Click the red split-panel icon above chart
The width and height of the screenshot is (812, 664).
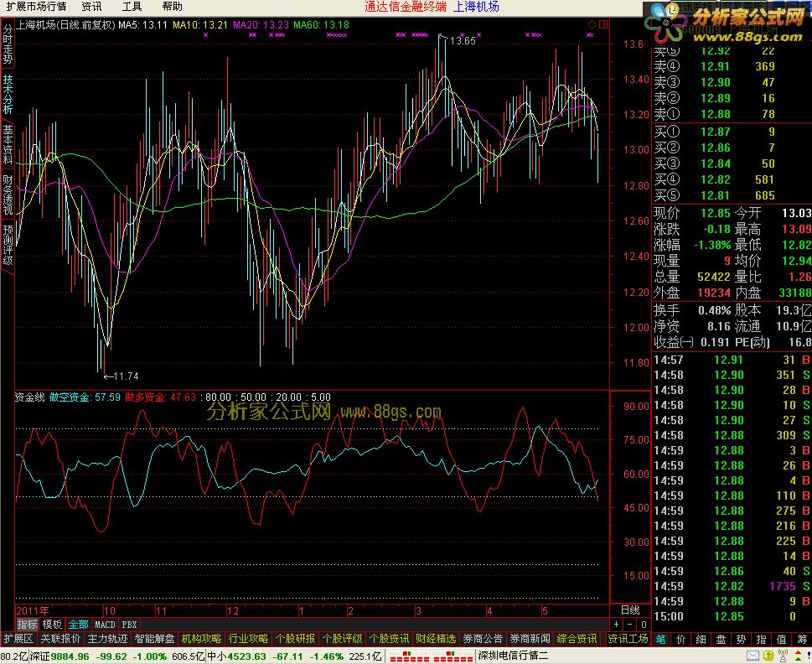tap(603, 24)
